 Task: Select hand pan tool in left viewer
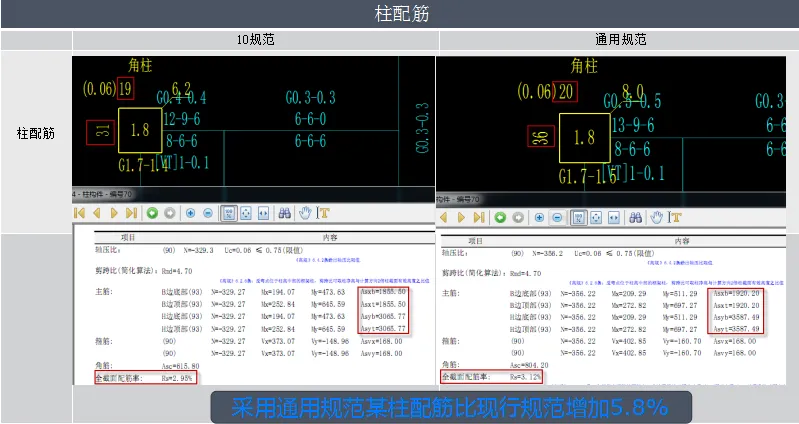coord(305,213)
